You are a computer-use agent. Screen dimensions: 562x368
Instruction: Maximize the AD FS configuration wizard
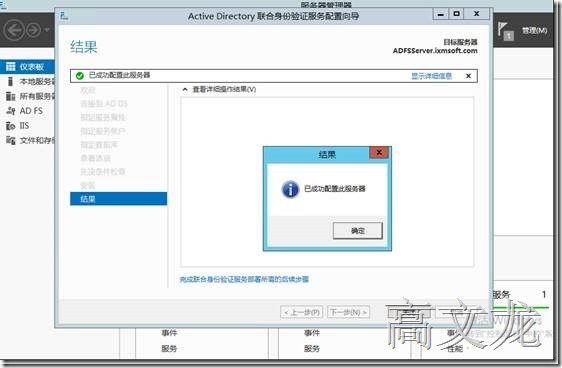[456, 14]
